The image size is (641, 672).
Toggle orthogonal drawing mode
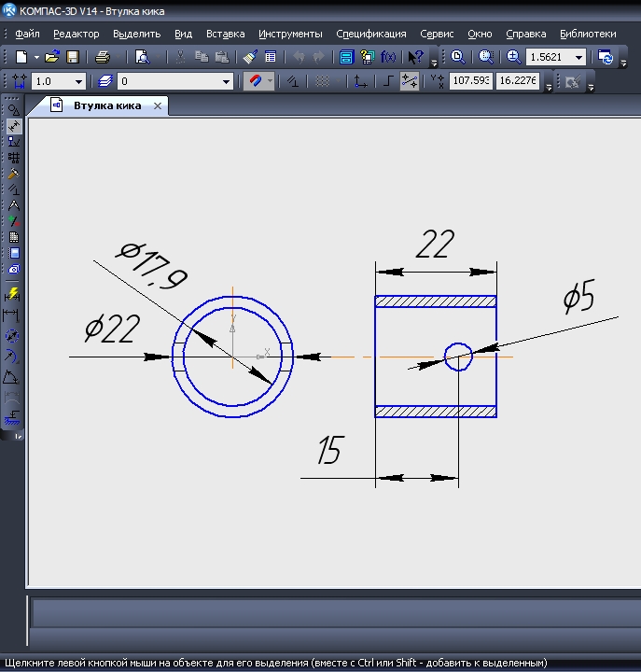[388, 81]
